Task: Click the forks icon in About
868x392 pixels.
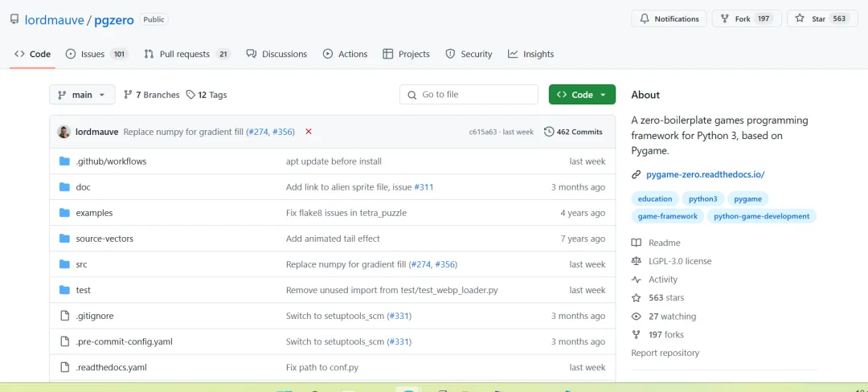Action: pos(637,334)
